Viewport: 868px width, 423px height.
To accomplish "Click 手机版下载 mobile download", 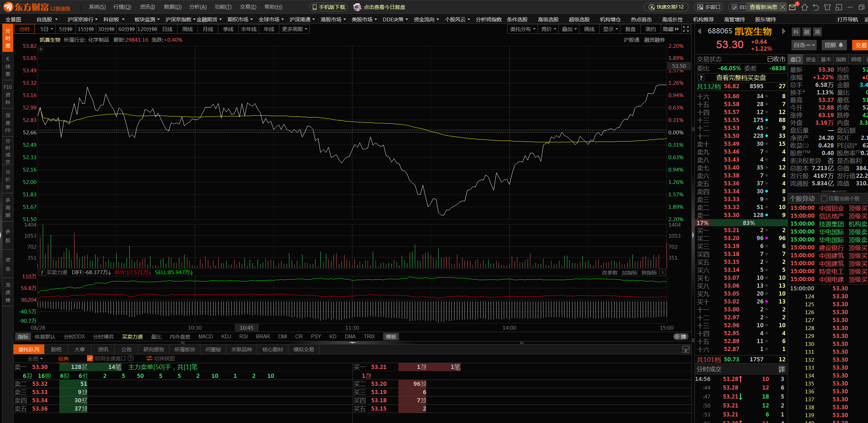I will tap(328, 7).
